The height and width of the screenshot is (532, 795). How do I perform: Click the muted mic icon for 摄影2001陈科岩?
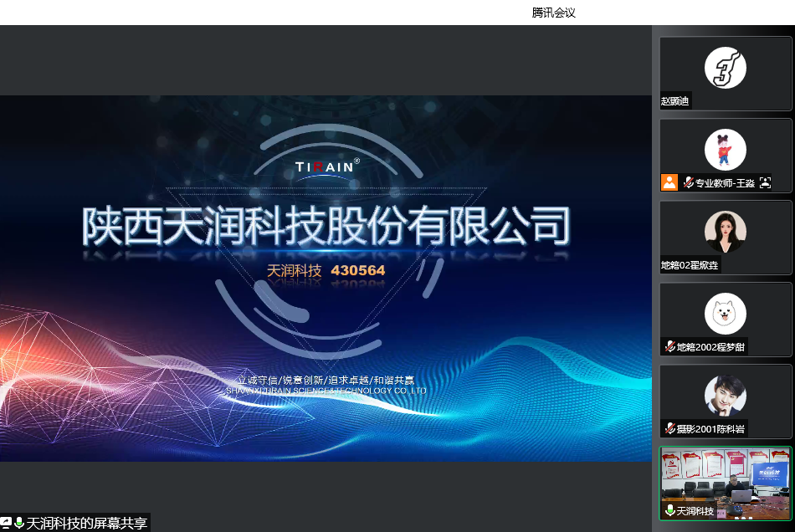(x=669, y=428)
